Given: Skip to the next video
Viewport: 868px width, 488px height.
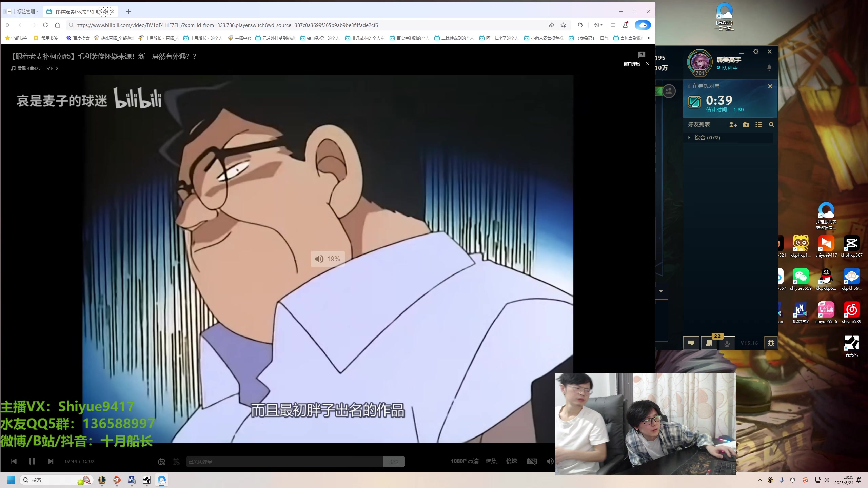Looking at the screenshot, I should pos(51,461).
